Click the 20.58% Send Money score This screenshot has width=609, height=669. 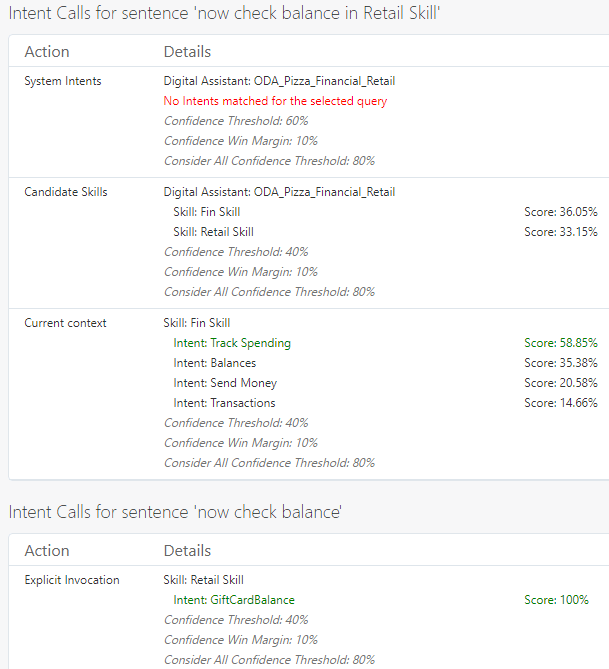[560, 383]
